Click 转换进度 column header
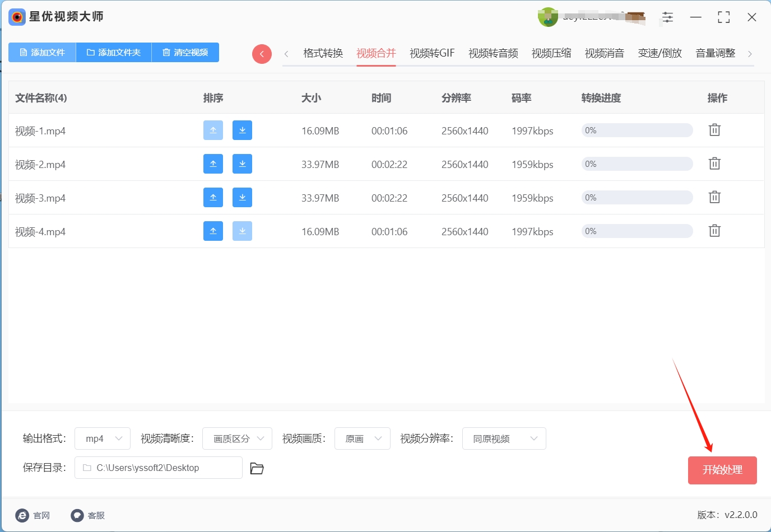This screenshot has height=532, width=771. coord(601,98)
